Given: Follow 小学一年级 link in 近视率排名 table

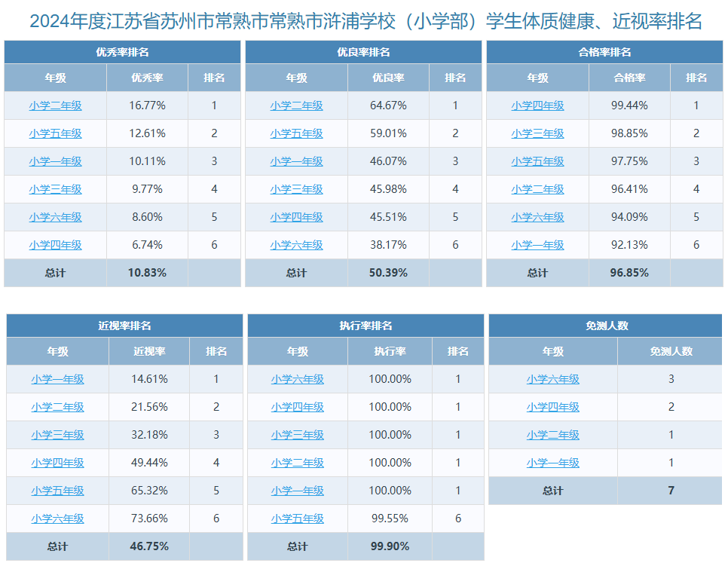Looking at the screenshot, I should (x=57, y=379).
